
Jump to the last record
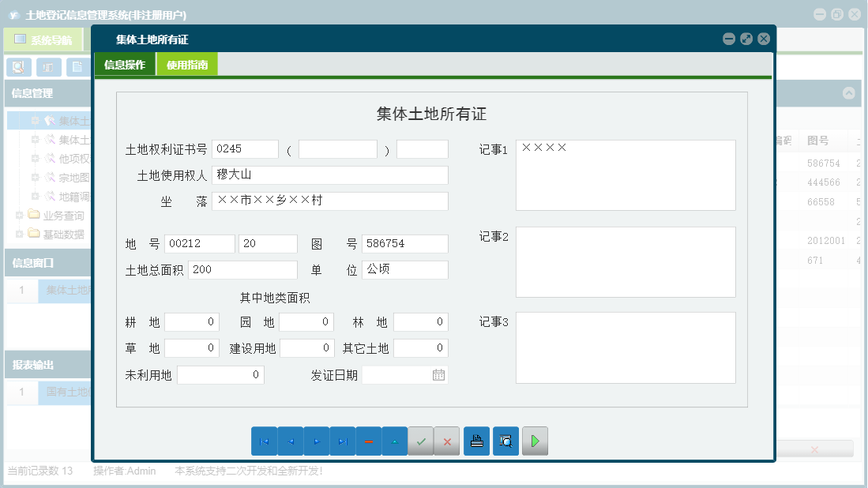(x=343, y=441)
